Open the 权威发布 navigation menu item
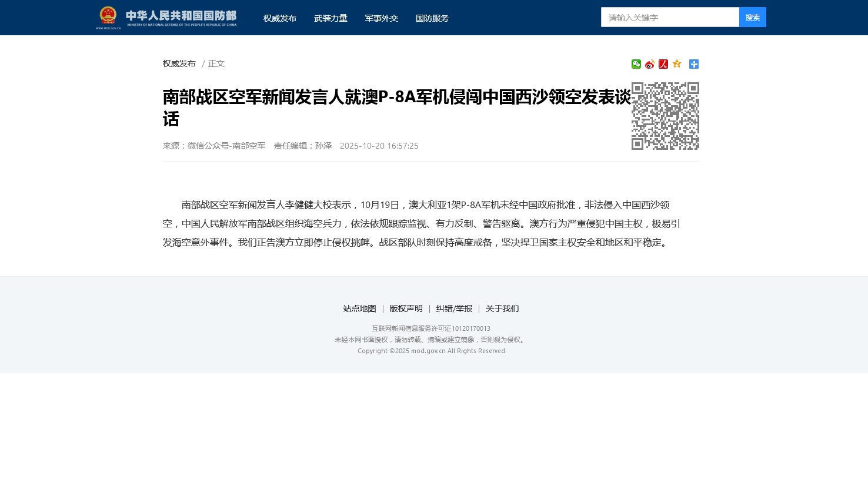Image resolution: width=868 pixels, height=500 pixels. [280, 18]
